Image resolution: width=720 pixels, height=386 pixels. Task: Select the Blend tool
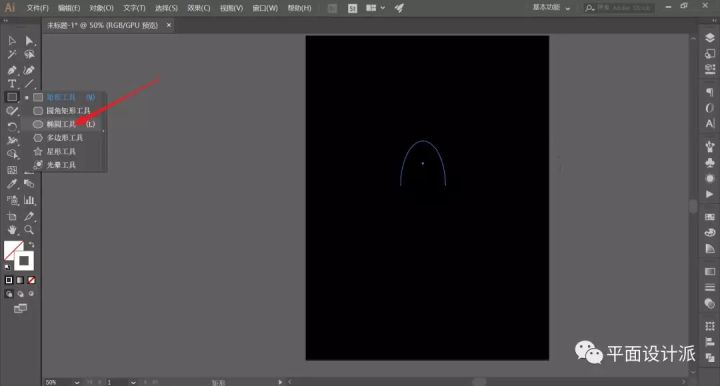(29, 184)
